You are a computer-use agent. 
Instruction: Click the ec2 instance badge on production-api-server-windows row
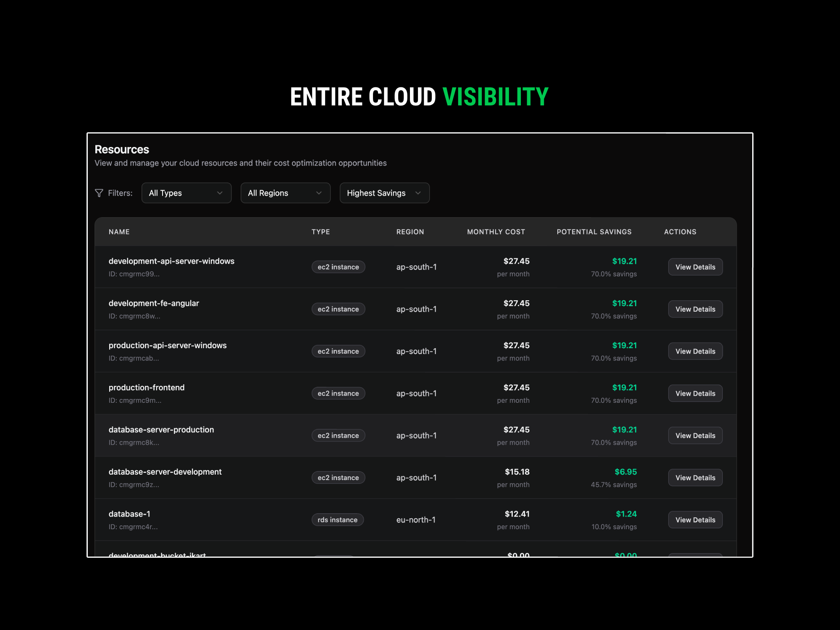click(338, 351)
